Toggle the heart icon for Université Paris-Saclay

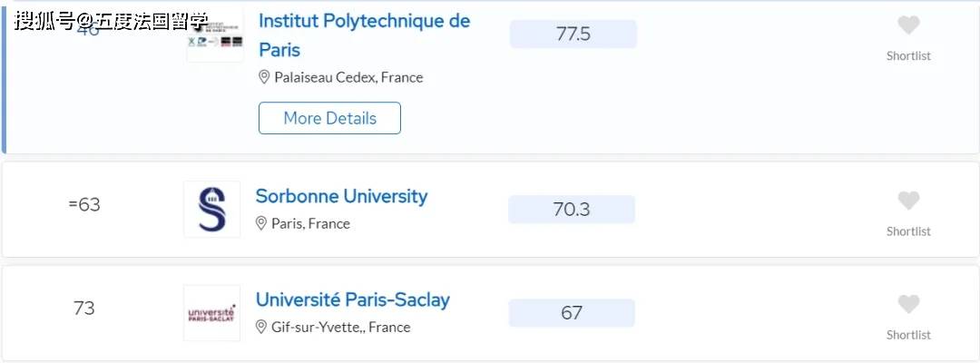click(x=908, y=304)
